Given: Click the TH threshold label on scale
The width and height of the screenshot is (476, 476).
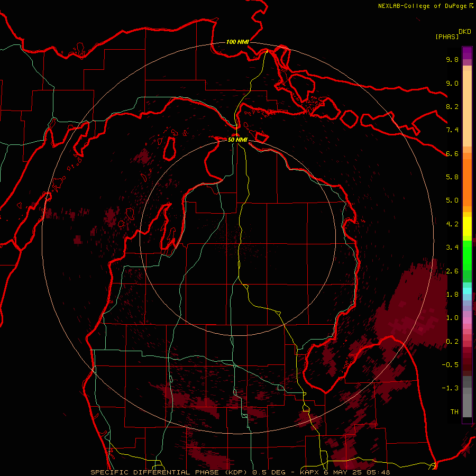Looking at the screenshot, I should 454,412.
